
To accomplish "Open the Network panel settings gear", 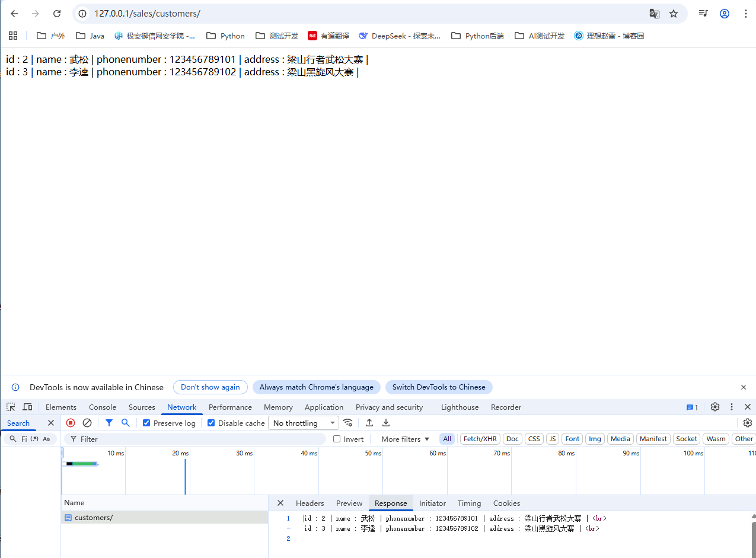I will (748, 423).
